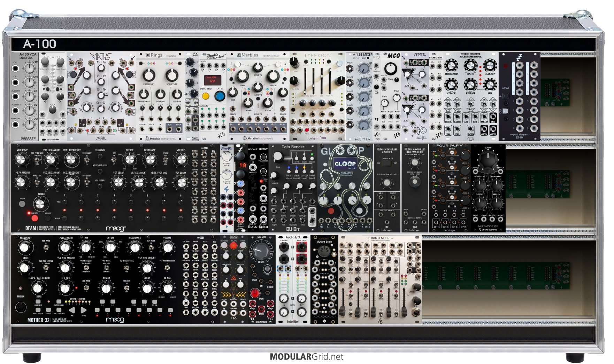614x364 pixels.
Task: Click the Mother-32 Frequency knob
Action: coord(24,247)
